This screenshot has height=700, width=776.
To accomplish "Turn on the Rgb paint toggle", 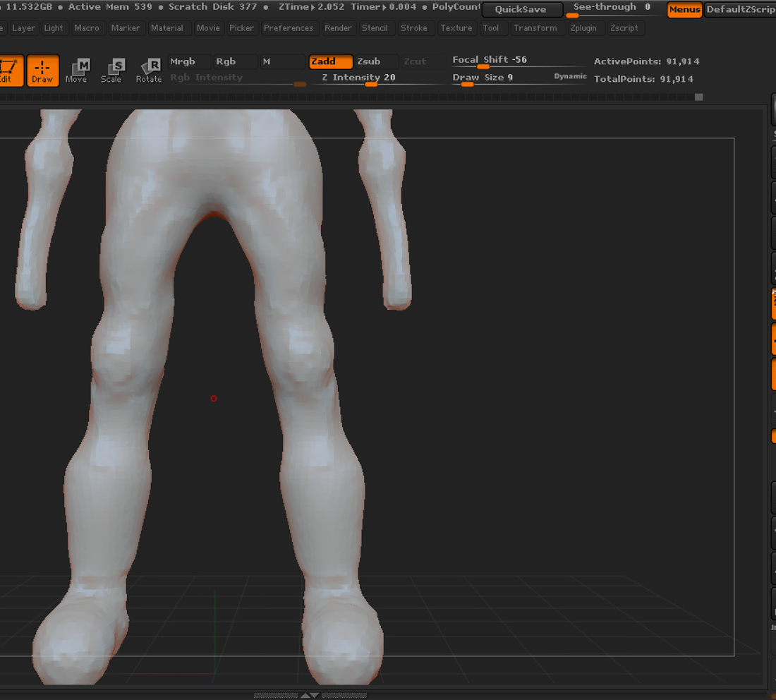I will 235,61.
